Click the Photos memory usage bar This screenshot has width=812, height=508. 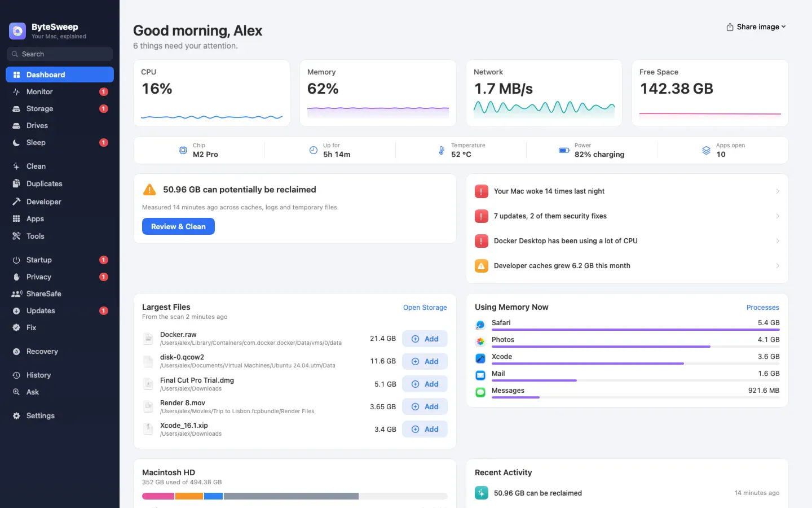click(x=636, y=347)
